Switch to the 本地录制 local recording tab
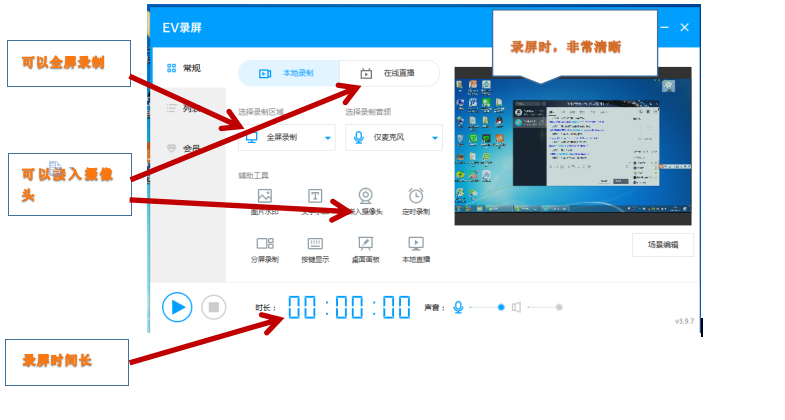This screenshot has width=785, height=420. tap(288, 73)
